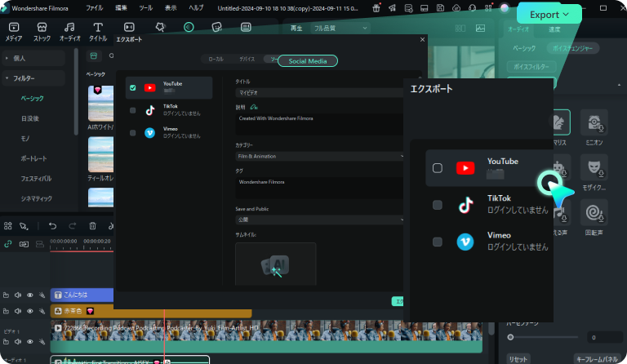Viewport: 627px width, 364px height.
Task: Mute the ビデオ 1 track speaker icon
Action: tap(18, 342)
